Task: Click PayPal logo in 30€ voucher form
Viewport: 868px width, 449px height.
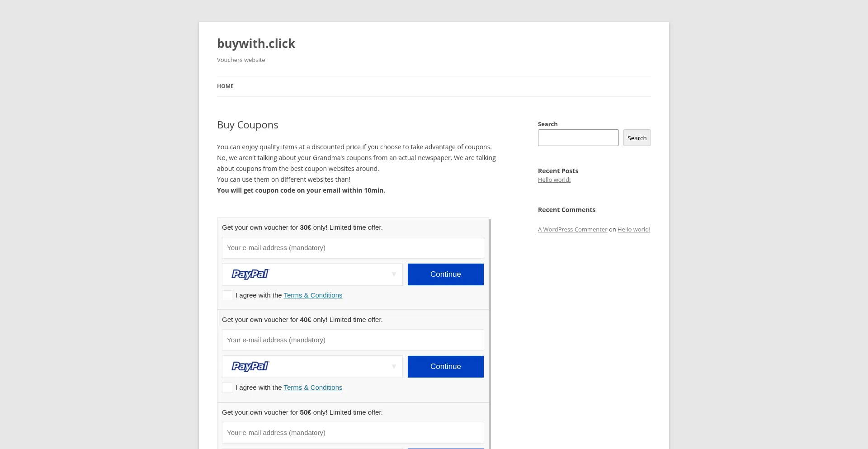Action: tap(250, 274)
